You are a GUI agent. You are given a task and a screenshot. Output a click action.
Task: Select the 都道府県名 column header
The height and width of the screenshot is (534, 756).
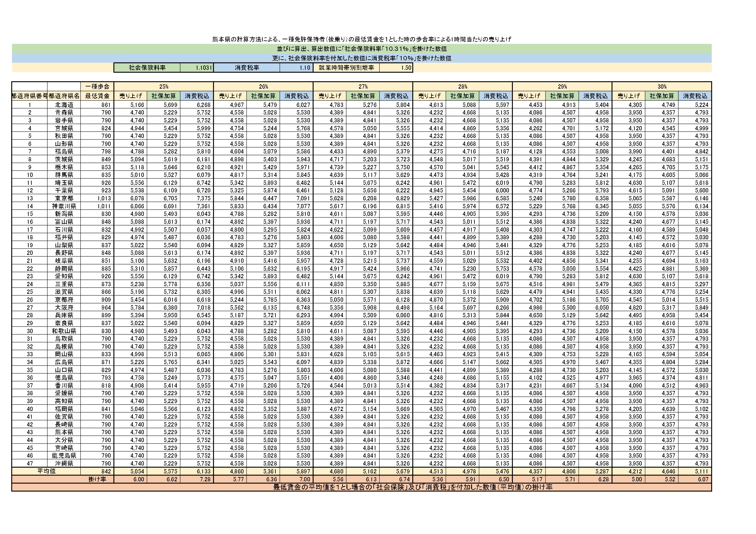64,96
